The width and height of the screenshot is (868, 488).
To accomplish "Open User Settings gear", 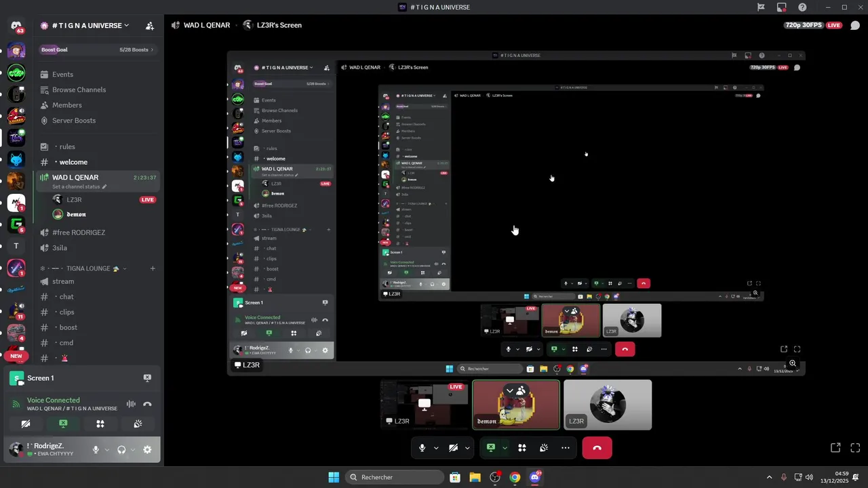I will (x=147, y=449).
